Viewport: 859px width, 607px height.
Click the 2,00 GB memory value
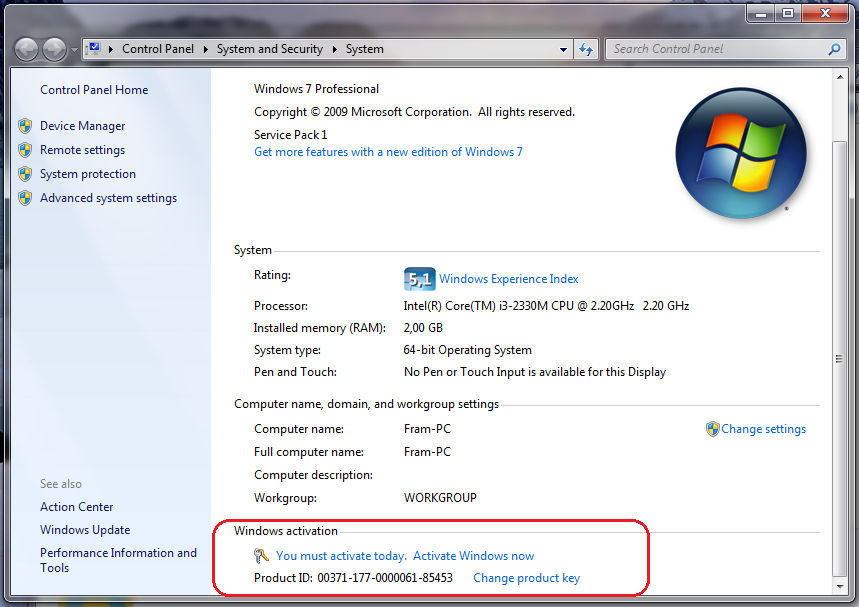(423, 328)
